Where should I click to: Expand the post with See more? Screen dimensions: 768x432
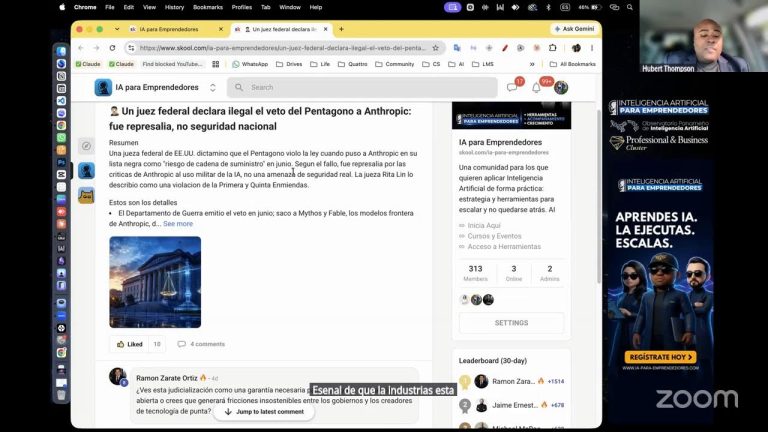pos(178,224)
